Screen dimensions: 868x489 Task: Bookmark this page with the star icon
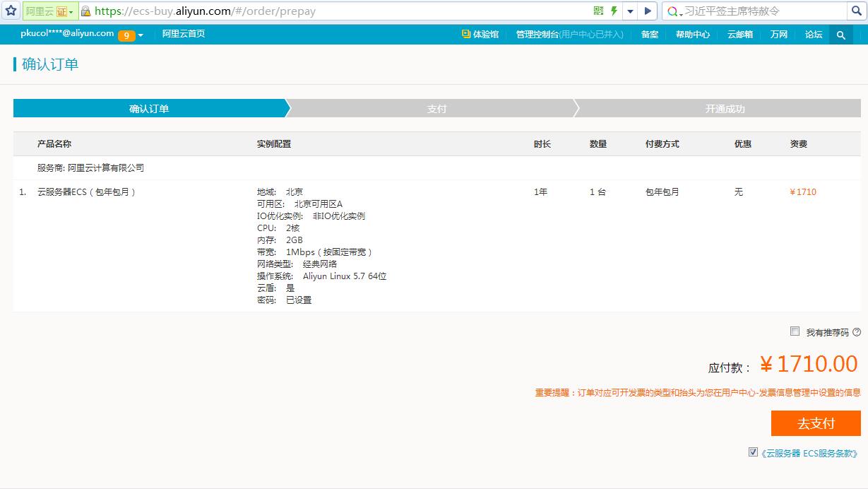11,11
